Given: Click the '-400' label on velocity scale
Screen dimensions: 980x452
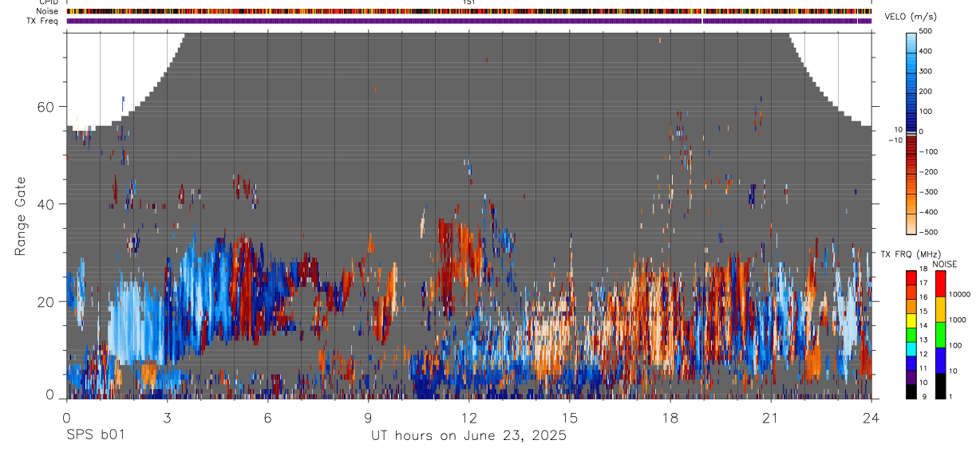Looking at the screenshot, I should click(928, 212).
